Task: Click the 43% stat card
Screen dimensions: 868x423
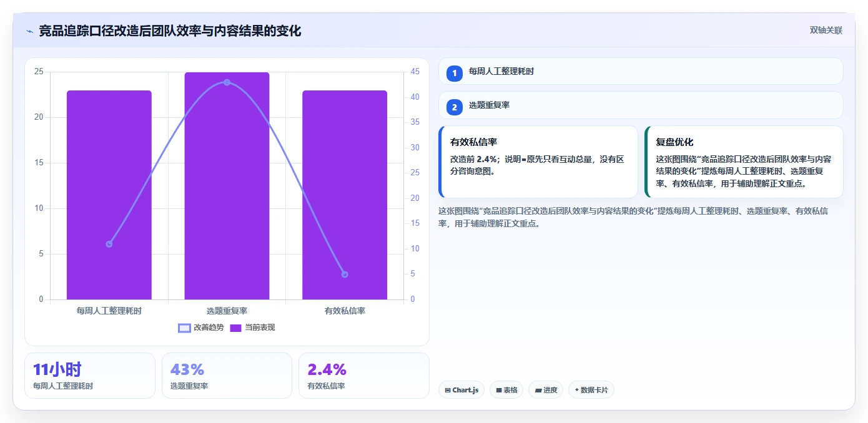Action: [x=227, y=375]
